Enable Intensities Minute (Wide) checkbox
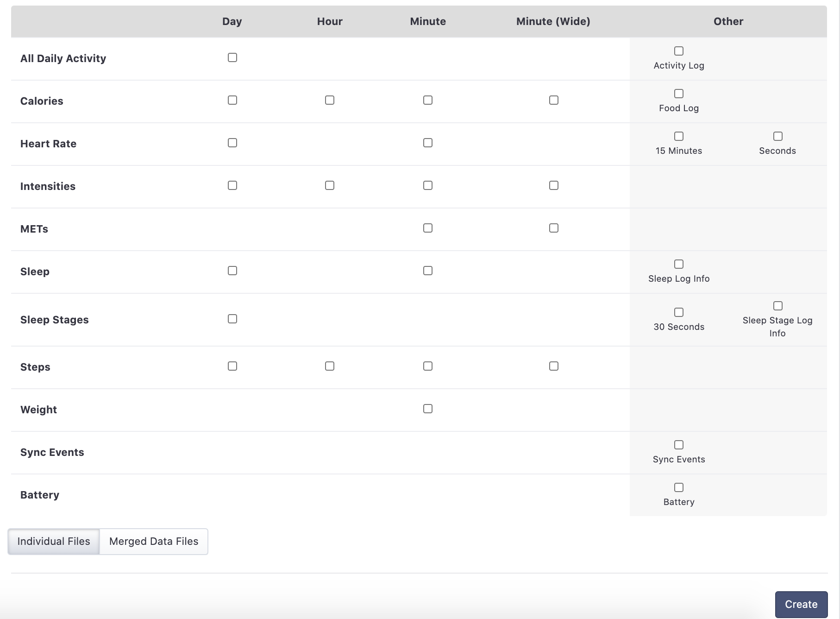840x619 pixels. coord(554,185)
